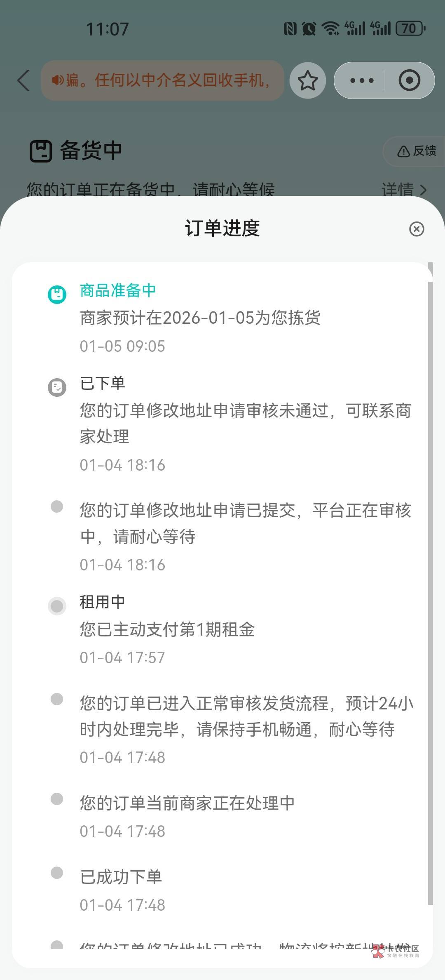Tap the star favorite icon
Image resolution: width=445 pixels, height=980 pixels.
tap(307, 80)
